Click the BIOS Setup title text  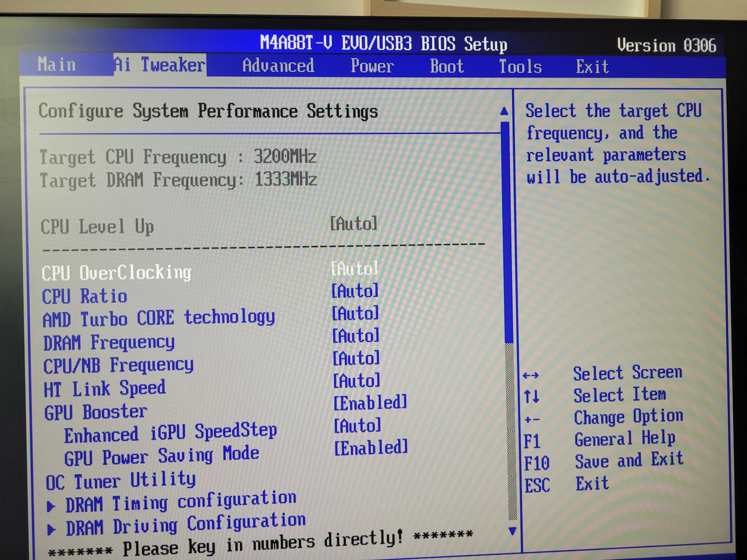coord(384,44)
